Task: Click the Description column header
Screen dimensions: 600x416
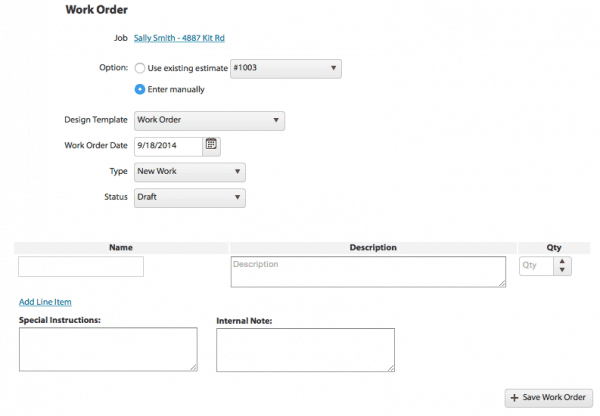Action: (373, 248)
